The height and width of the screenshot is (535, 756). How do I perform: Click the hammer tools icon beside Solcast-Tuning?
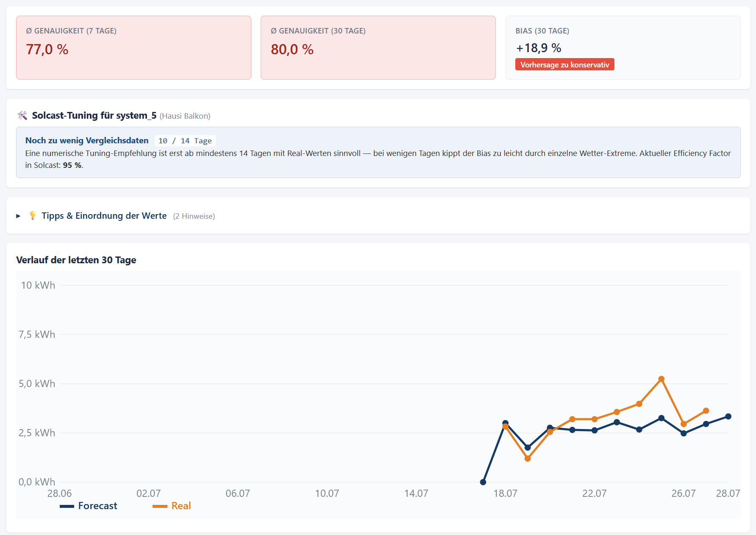(22, 115)
